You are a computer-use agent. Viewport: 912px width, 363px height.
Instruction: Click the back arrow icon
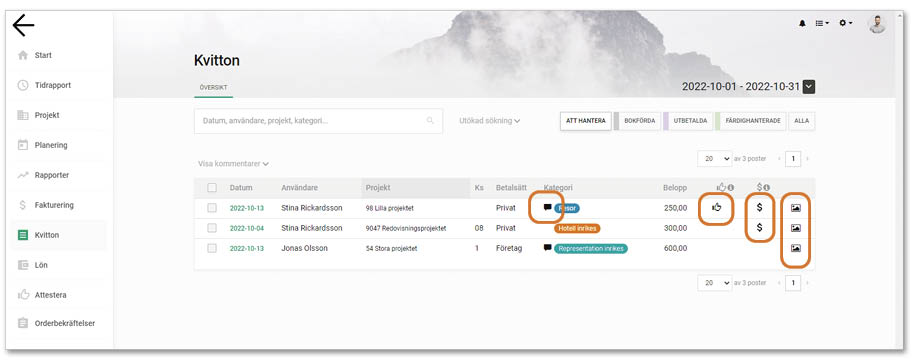click(x=23, y=26)
